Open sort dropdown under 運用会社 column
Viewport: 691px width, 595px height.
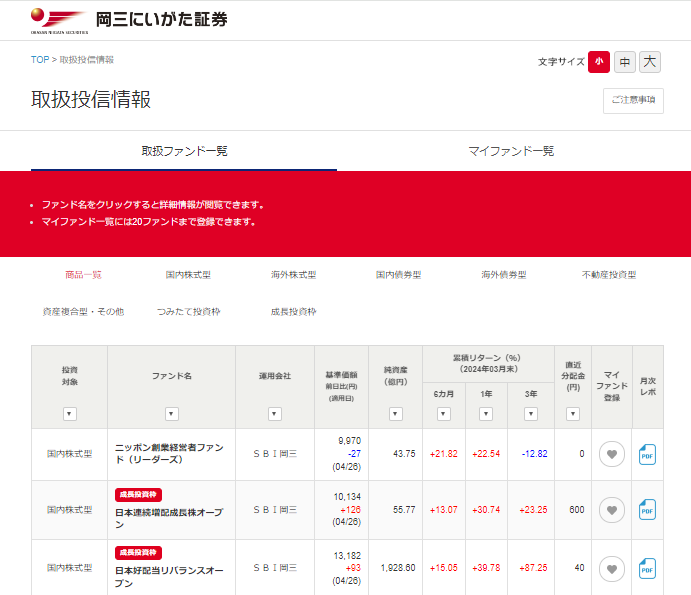point(275,414)
